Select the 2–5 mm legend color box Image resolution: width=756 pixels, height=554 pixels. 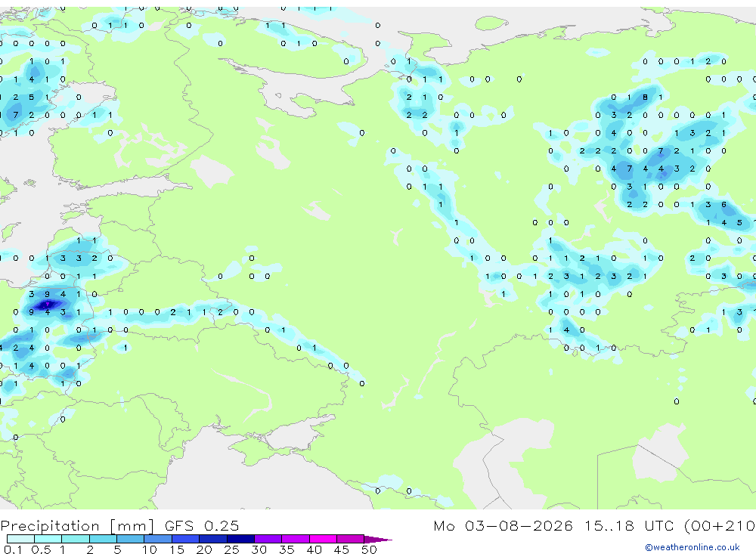click(103, 539)
